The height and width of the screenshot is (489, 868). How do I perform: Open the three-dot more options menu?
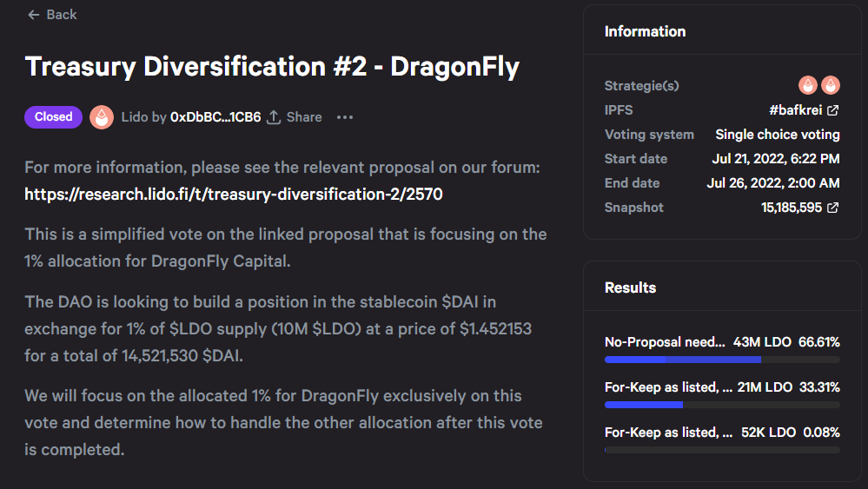345,117
